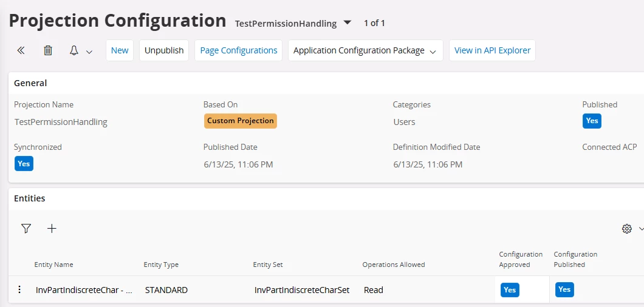Viewport: 644px width, 307px height.
Task: Open Page Configurations
Action: coord(239,50)
